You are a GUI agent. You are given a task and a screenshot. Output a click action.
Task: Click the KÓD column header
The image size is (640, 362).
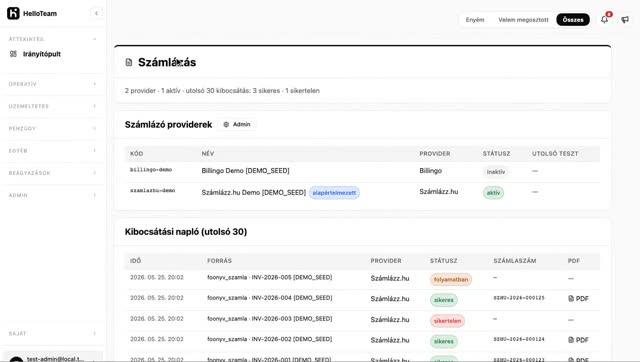click(136, 154)
